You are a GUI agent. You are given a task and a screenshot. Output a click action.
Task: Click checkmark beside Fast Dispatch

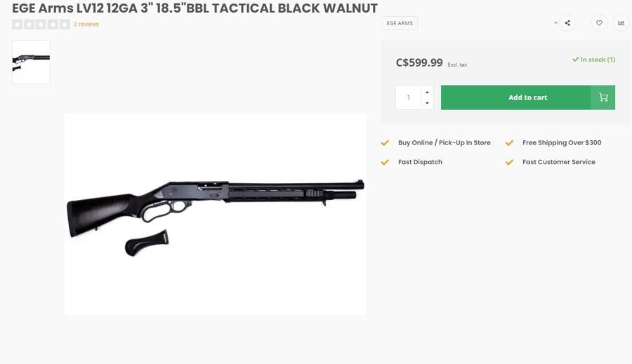click(x=385, y=162)
